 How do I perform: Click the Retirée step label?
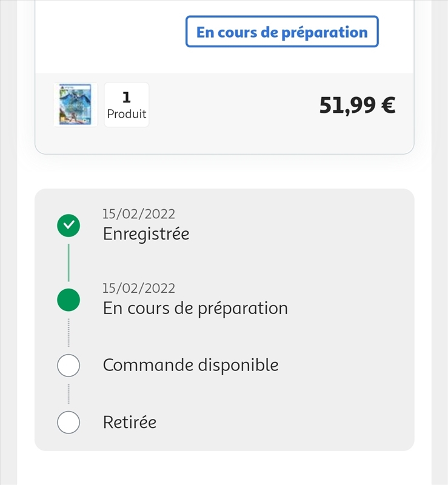tap(130, 422)
